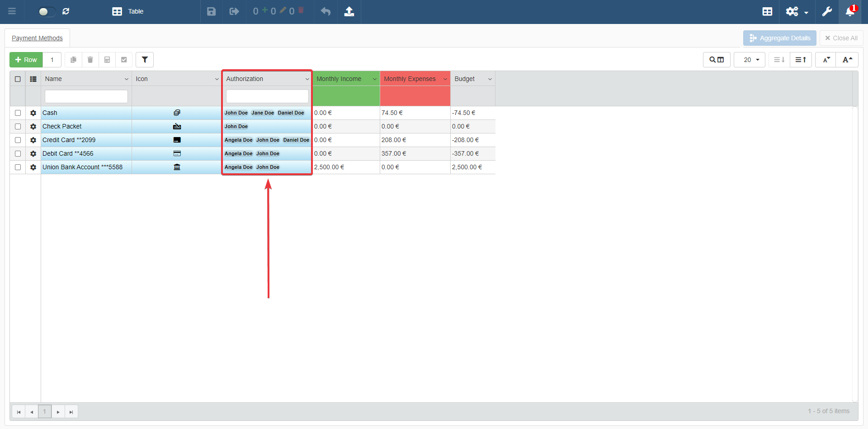Click the Aggregate Details button
This screenshot has height=429, width=868.
tap(779, 38)
